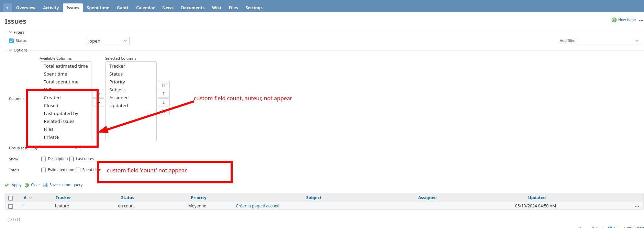644x228 pixels.
Task: Open the issues actions ellipsis menu
Action: tap(641, 20)
